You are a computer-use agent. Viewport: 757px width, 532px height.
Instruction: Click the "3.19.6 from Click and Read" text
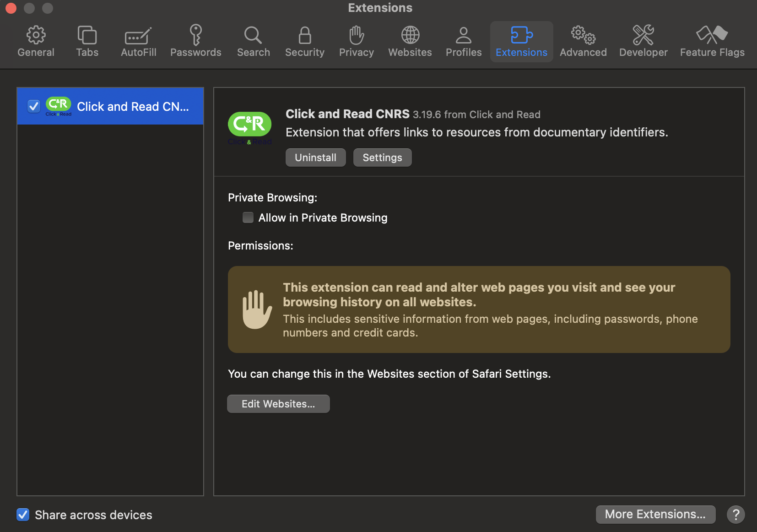pos(476,114)
